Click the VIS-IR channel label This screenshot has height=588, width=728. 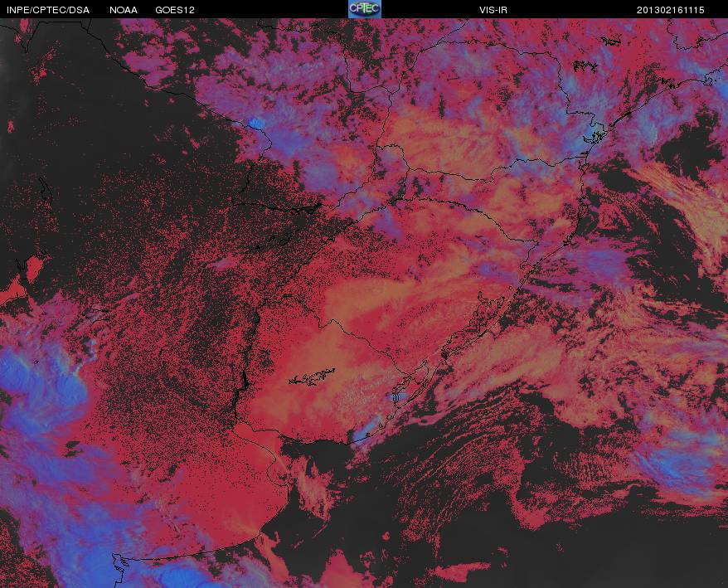[493, 10]
